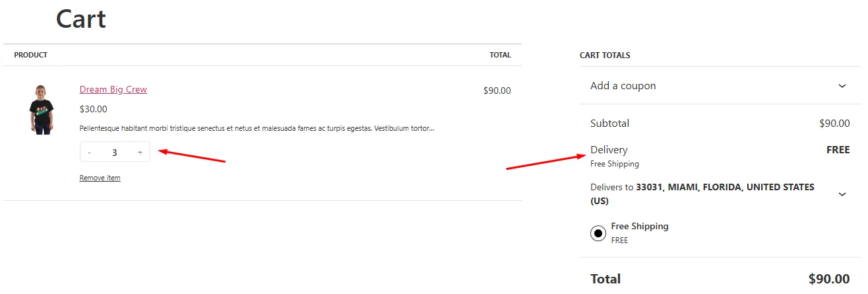Screen dimensions: 868x294
Task: Click the Total column header above product price
Action: [500, 55]
